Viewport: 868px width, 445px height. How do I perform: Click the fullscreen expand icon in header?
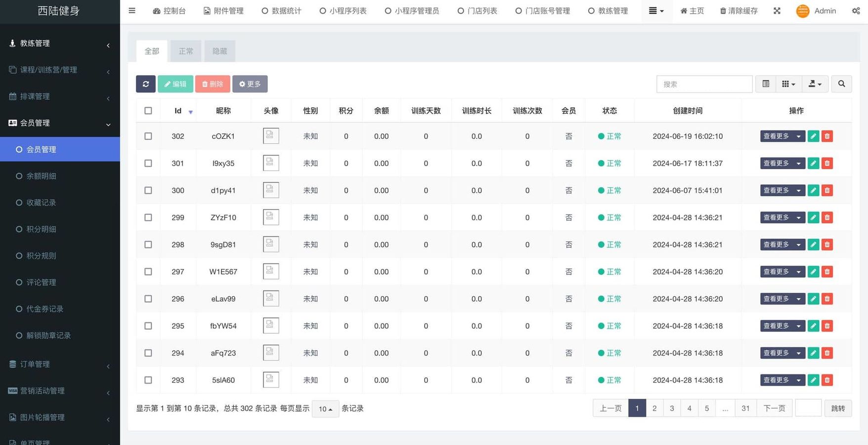[x=777, y=11]
